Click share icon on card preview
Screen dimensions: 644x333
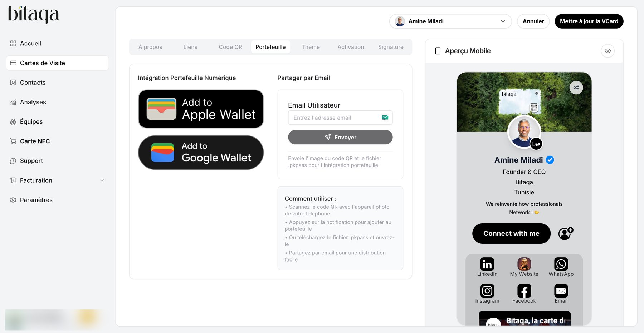click(576, 88)
